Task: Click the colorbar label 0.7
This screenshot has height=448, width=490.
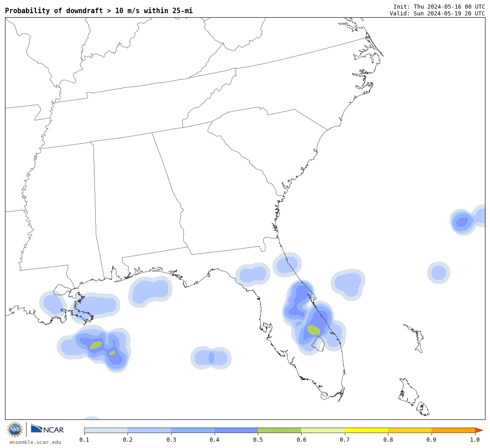Action: (x=345, y=440)
